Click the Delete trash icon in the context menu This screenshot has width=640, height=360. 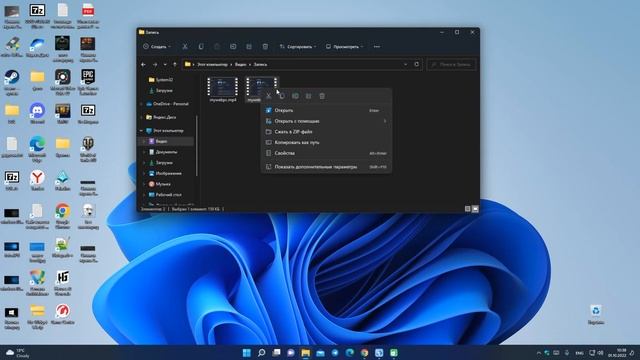[322, 96]
